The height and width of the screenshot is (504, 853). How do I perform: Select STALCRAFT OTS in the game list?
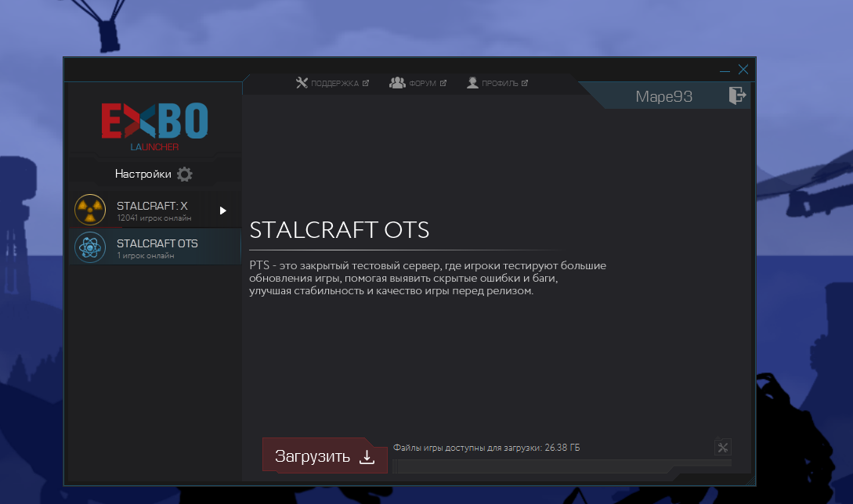click(154, 247)
